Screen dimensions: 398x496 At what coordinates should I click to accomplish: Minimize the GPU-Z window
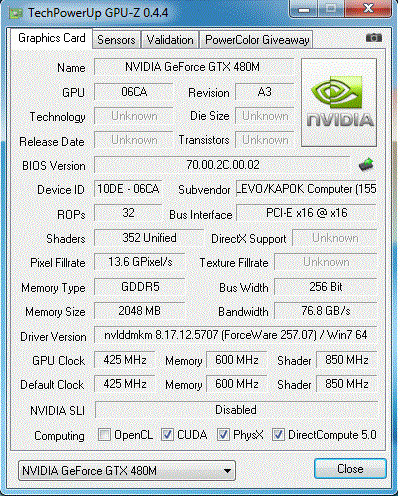point(304,9)
